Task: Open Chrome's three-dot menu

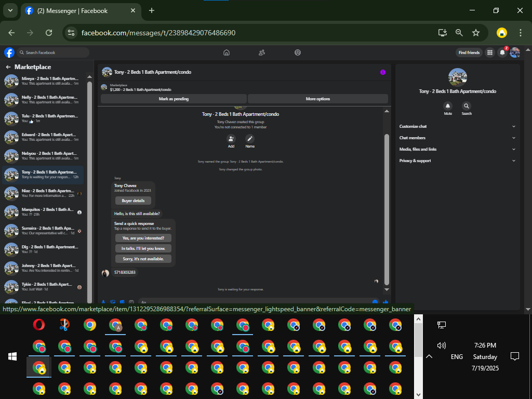Action: 521,33
